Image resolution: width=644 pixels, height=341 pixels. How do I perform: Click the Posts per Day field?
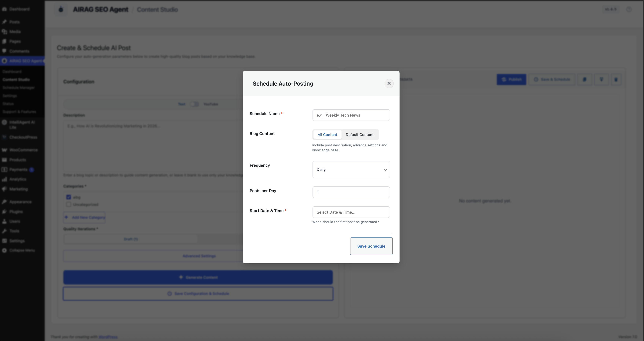[351, 192]
